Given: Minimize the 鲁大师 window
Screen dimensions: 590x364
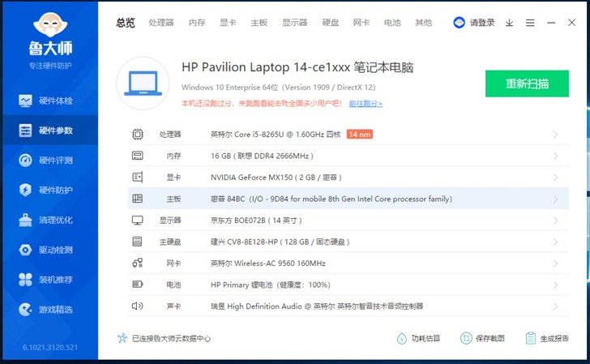Looking at the screenshot, I should click(x=551, y=23).
